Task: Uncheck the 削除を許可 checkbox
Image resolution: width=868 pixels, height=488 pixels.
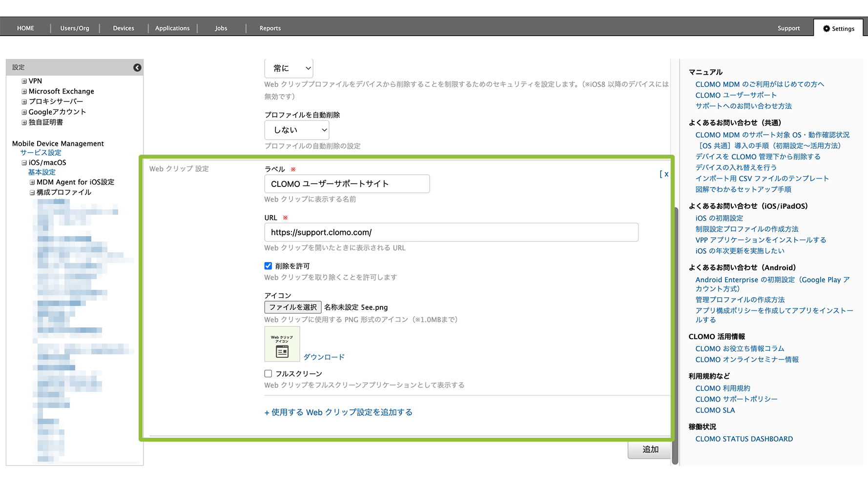Action: pyautogui.click(x=268, y=266)
